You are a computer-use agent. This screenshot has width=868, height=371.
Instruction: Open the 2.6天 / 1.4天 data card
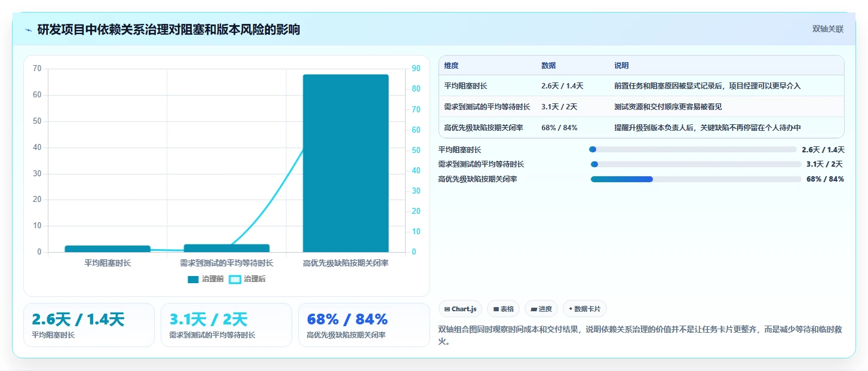click(89, 325)
